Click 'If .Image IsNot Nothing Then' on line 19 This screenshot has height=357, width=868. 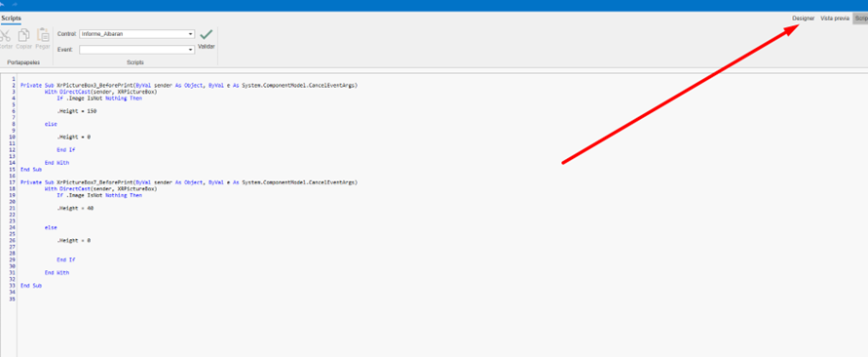click(99, 195)
